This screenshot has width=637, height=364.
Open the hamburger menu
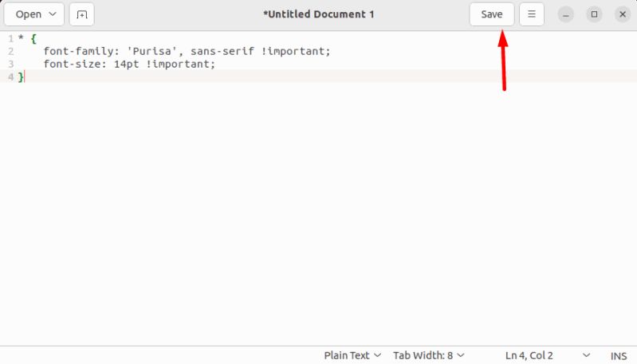click(x=532, y=14)
